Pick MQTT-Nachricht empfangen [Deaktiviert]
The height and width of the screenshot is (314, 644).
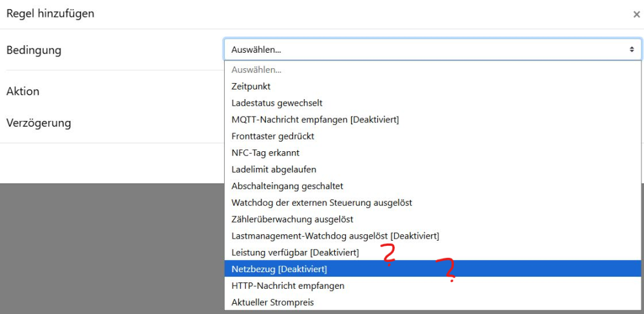315,120
